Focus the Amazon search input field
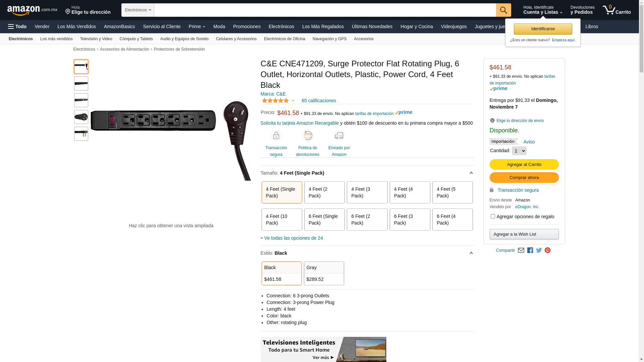Viewport: 644px width, 362px height. 325,10
